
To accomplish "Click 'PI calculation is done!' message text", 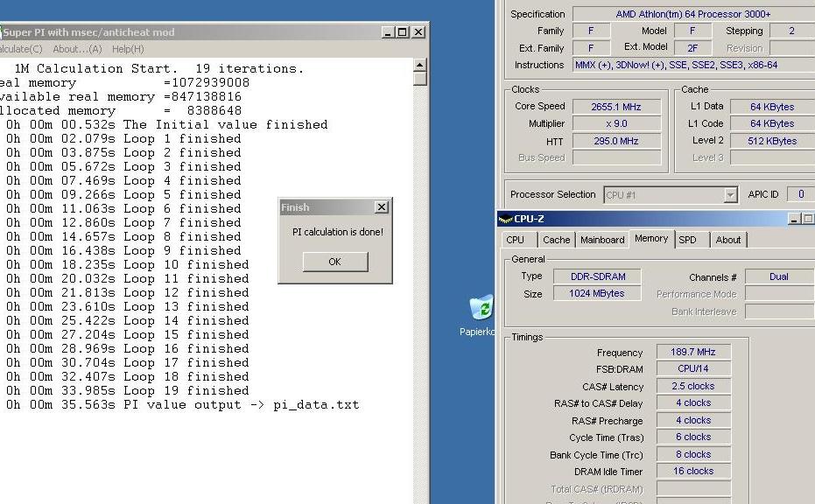I will 338,232.
